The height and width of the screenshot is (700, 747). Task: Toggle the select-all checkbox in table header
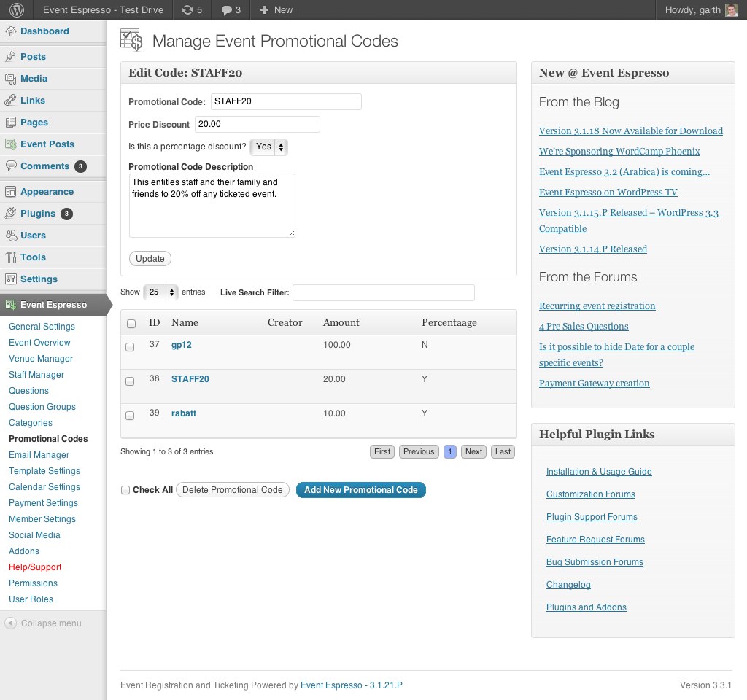[x=131, y=324]
